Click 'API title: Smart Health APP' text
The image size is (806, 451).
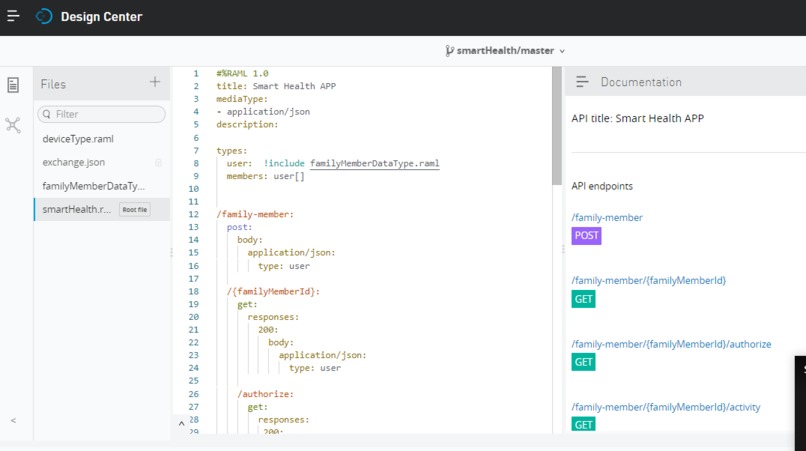pos(637,118)
